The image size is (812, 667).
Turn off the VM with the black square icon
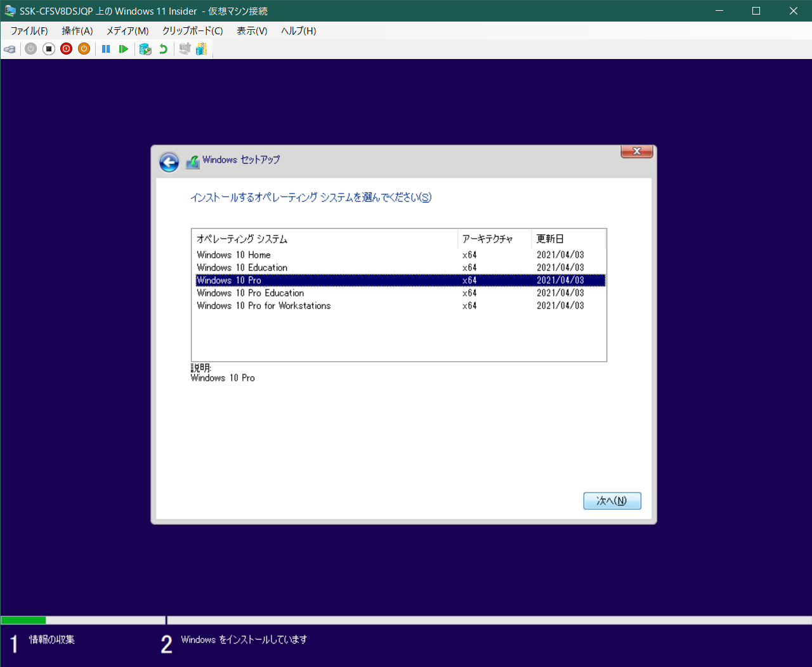(49, 49)
